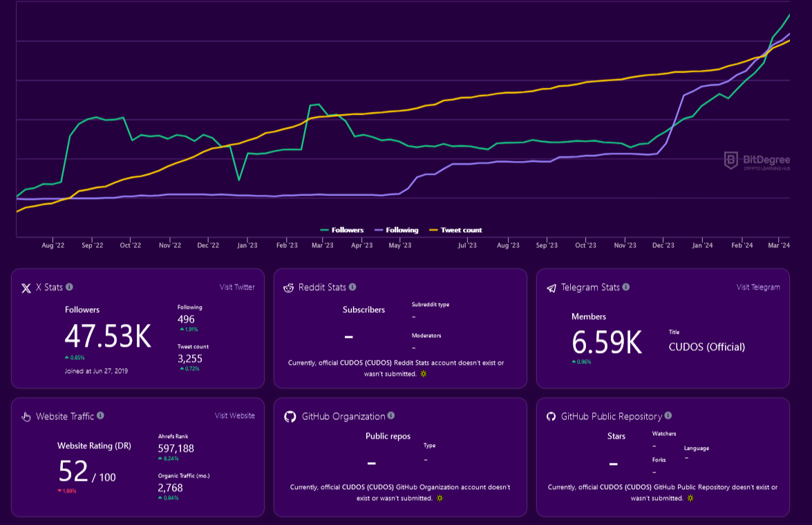Click the sun icon in Reddit Stats message

[x=424, y=374]
